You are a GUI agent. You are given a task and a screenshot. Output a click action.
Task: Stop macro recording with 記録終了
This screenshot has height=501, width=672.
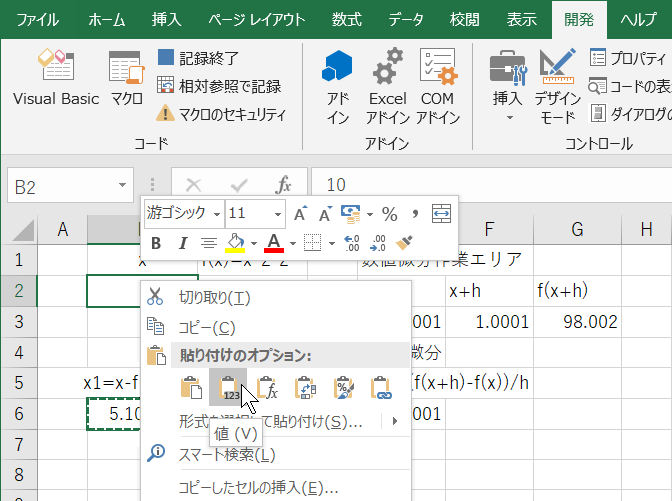[198, 58]
